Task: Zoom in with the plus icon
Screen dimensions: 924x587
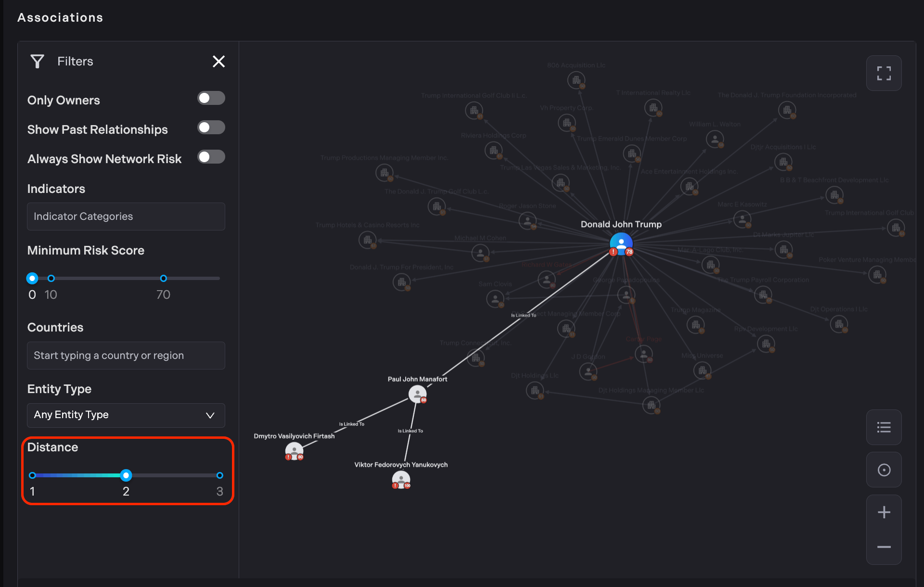Action: tap(884, 512)
